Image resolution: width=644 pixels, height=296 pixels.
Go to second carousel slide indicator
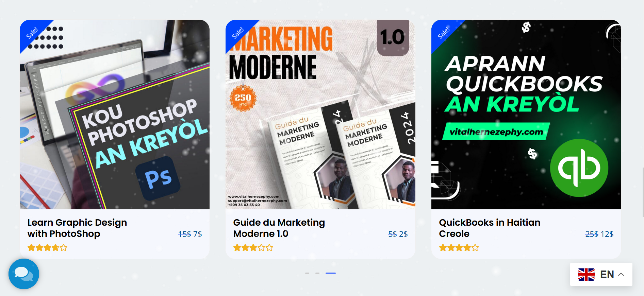(317, 273)
